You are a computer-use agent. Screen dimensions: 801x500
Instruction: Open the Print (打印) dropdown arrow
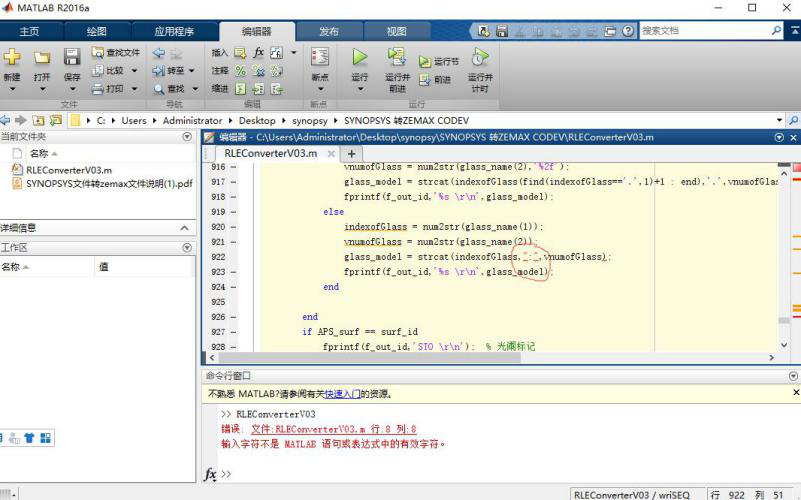134,89
